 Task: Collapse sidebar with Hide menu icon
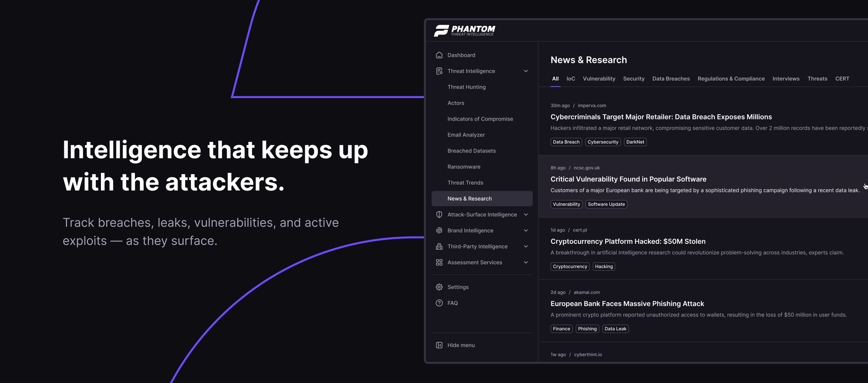[439, 345]
